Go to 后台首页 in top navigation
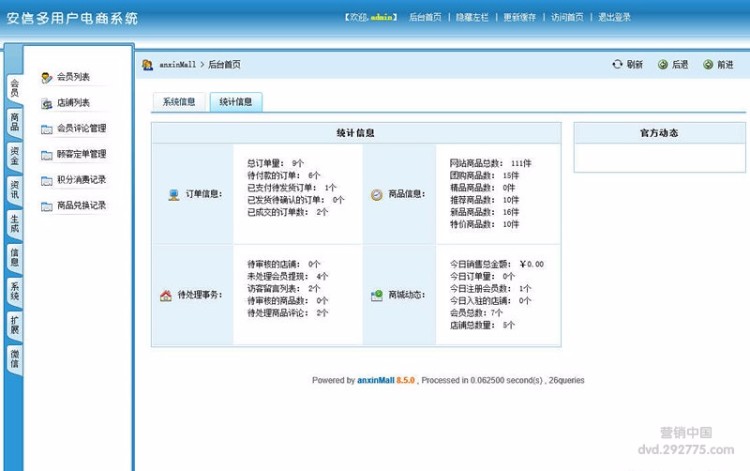Screen dimensions: 750x471 coord(425,17)
